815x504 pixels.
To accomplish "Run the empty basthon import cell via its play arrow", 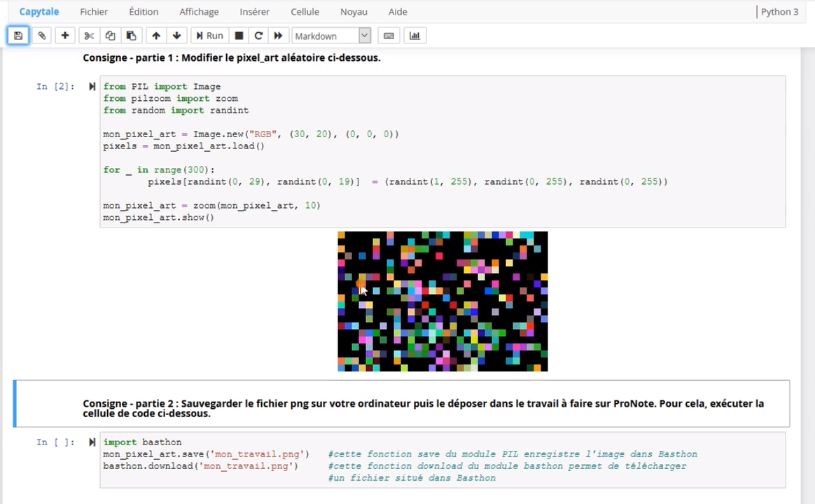I will 92,442.
